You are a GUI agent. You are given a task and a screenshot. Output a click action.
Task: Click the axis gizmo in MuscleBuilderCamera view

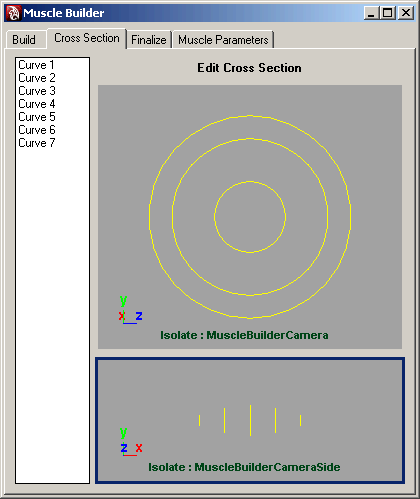130,310
